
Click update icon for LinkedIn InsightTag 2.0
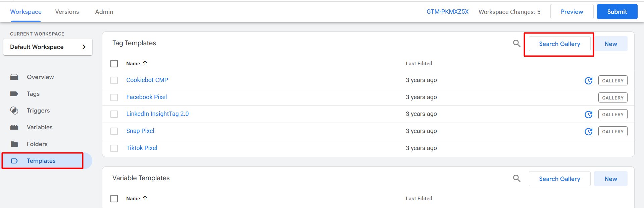pos(588,115)
